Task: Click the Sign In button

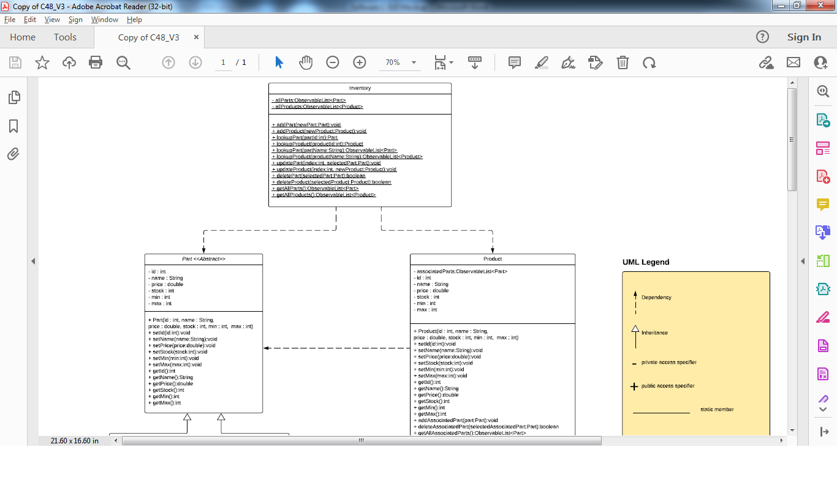Action: click(804, 37)
